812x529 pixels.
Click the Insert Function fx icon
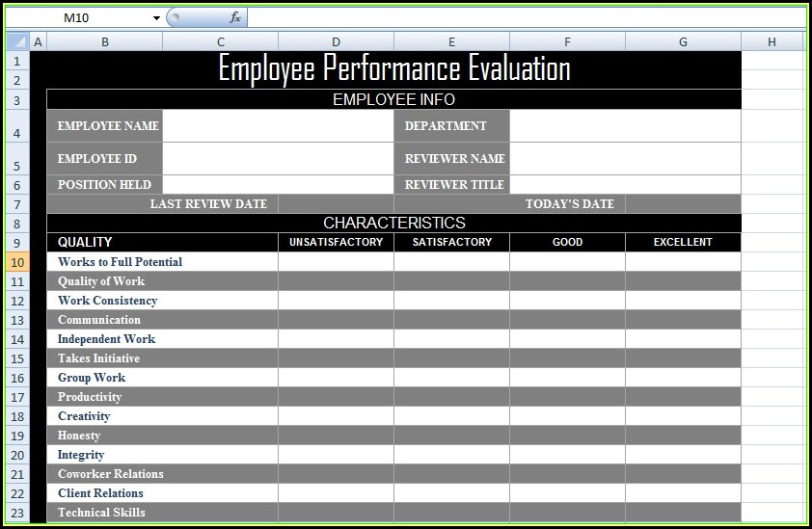[x=235, y=18]
